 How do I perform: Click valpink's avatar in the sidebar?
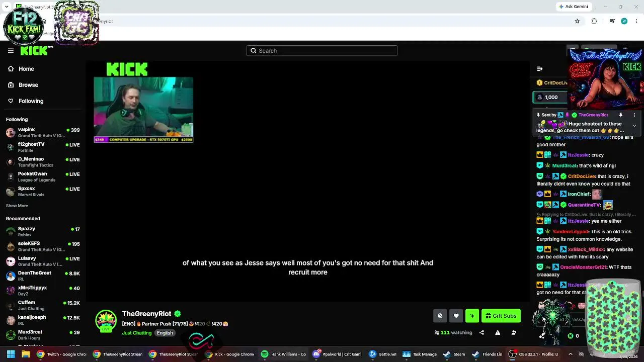tap(11, 133)
